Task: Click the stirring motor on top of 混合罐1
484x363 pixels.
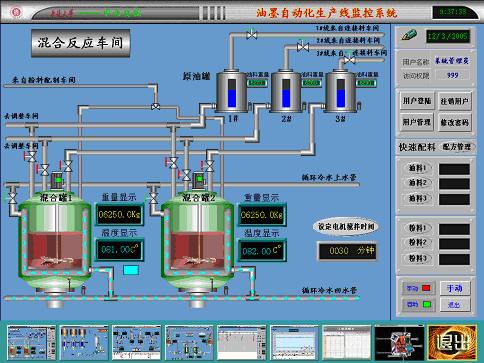Action: pyautogui.click(x=57, y=180)
